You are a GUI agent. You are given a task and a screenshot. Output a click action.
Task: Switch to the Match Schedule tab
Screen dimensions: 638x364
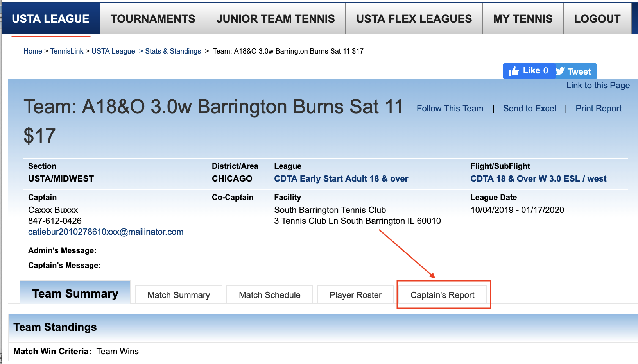point(269,295)
